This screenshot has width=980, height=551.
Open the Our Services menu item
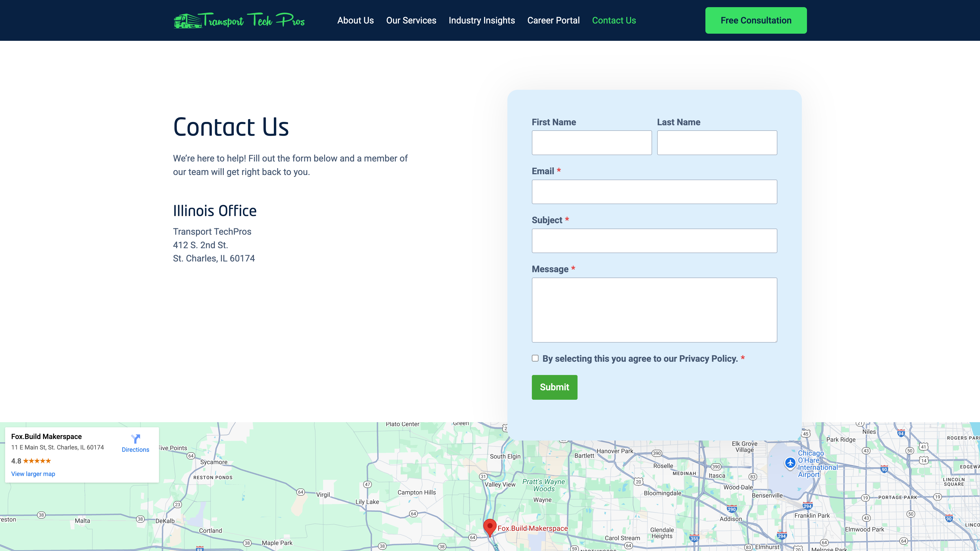(411, 20)
